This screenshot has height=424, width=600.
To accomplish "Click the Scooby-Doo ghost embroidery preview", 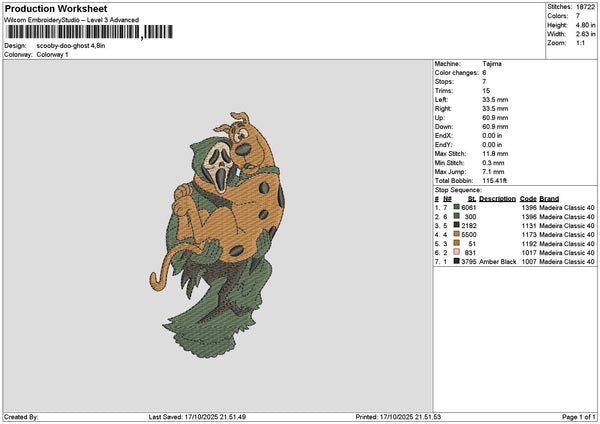I will coord(217,235).
